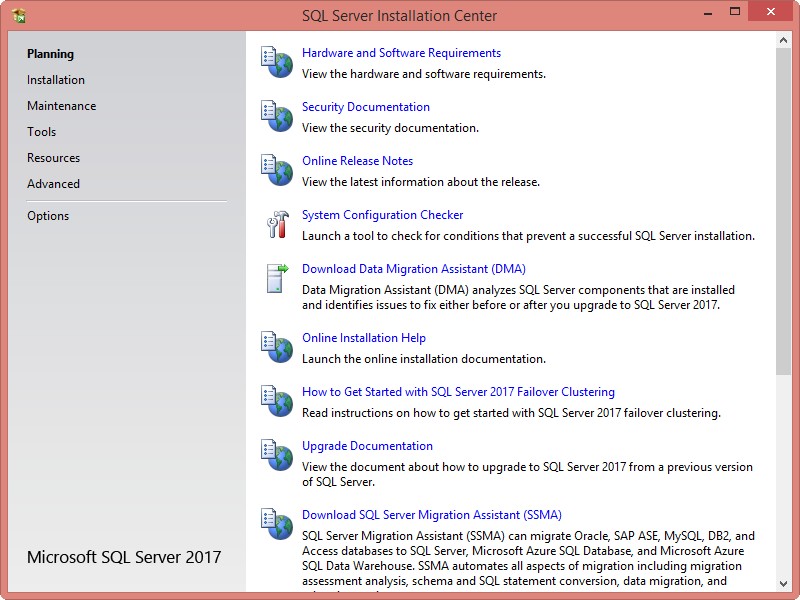Launch System Configuration Checker
The width and height of the screenshot is (800, 600).
(x=383, y=215)
